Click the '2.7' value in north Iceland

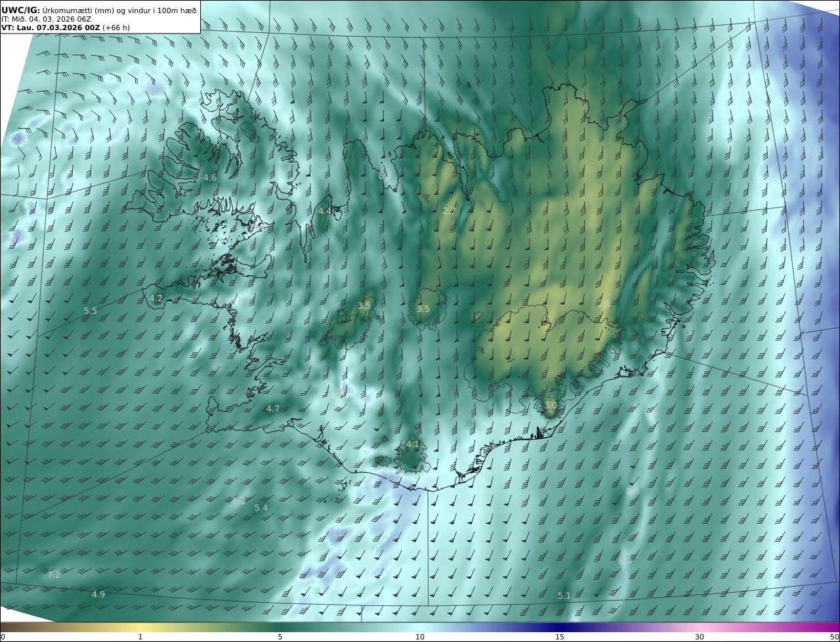point(449,211)
